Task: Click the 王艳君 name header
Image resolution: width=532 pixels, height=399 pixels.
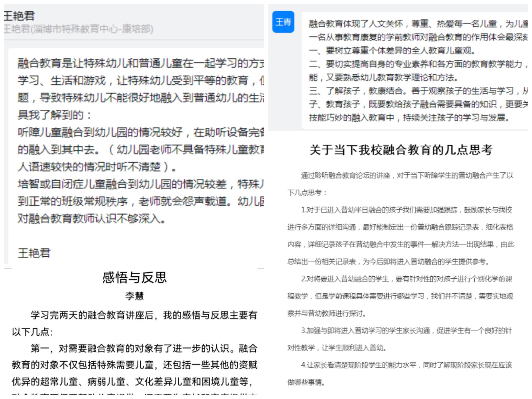Action: (19, 16)
